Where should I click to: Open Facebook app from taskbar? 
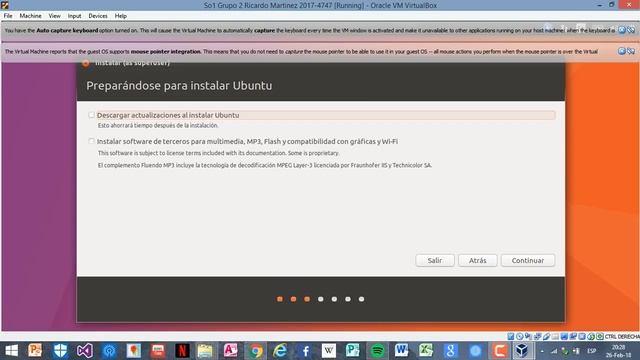click(x=304, y=351)
